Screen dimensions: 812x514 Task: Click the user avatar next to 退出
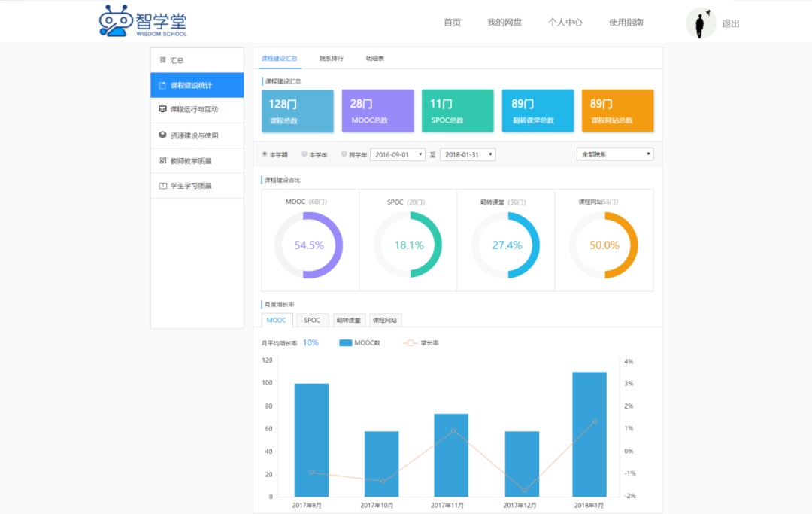pos(701,23)
